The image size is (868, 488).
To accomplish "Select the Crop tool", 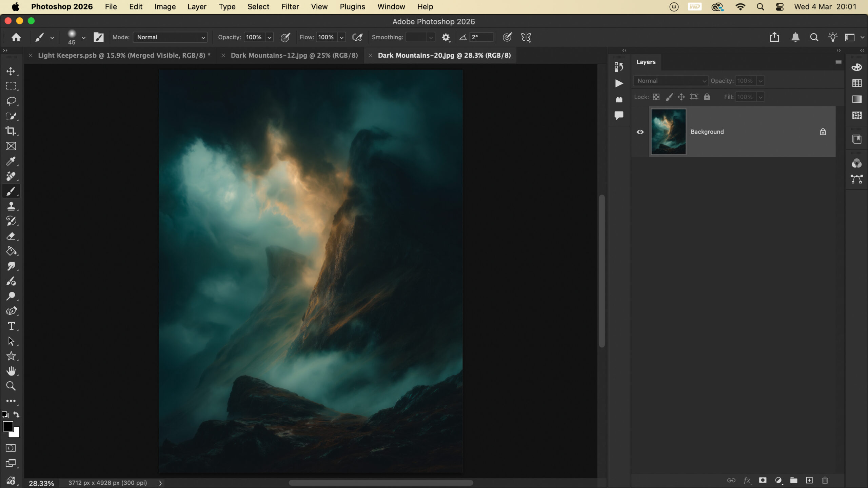I will 11,131.
